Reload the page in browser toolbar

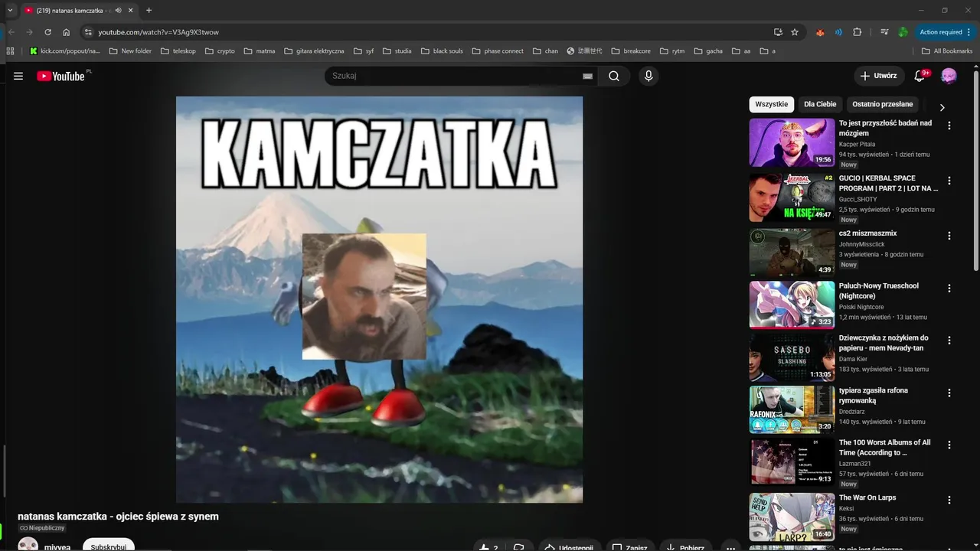pyautogui.click(x=47, y=32)
